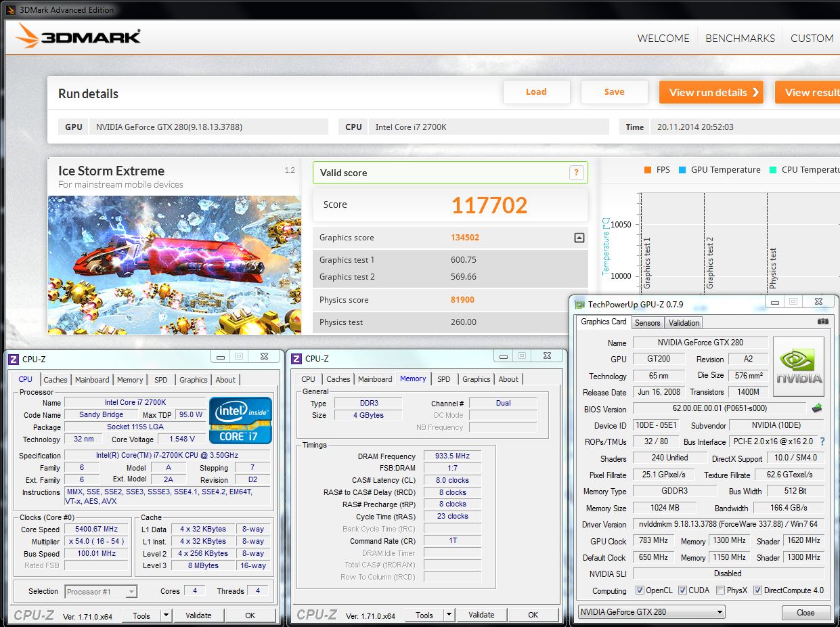Click the NVIDIA logo in GPU-Z

coord(799,366)
